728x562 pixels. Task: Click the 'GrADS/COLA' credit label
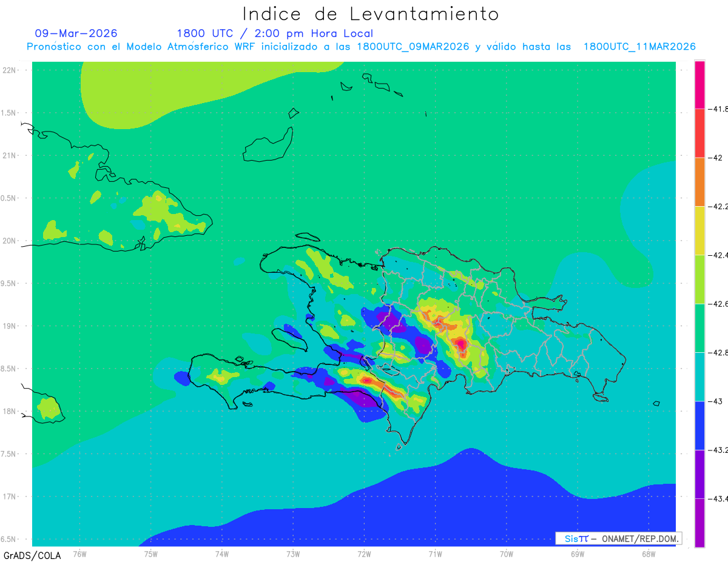click(x=32, y=555)
